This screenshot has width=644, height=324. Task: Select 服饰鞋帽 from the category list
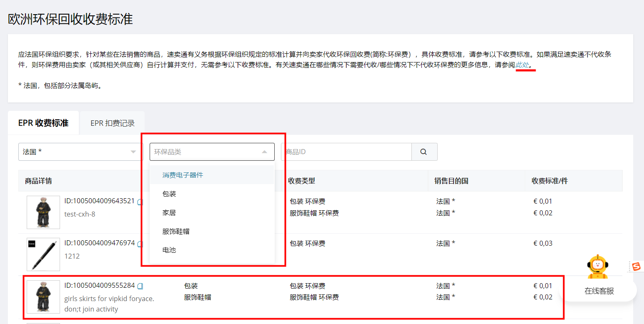click(x=212, y=231)
